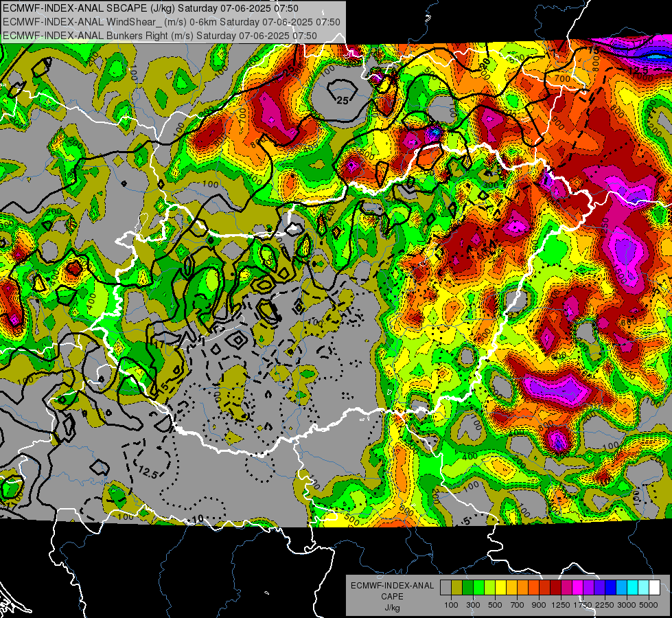This screenshot has height=618, width=672.
Task: Select the orange legend swatch after 700
Action: [522, 588]
